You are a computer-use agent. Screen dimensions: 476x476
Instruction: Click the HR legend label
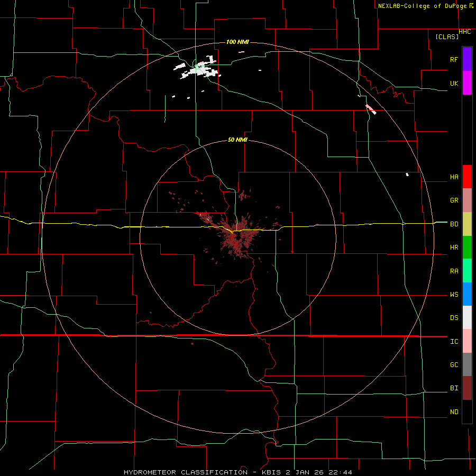[x=454, y=248]
